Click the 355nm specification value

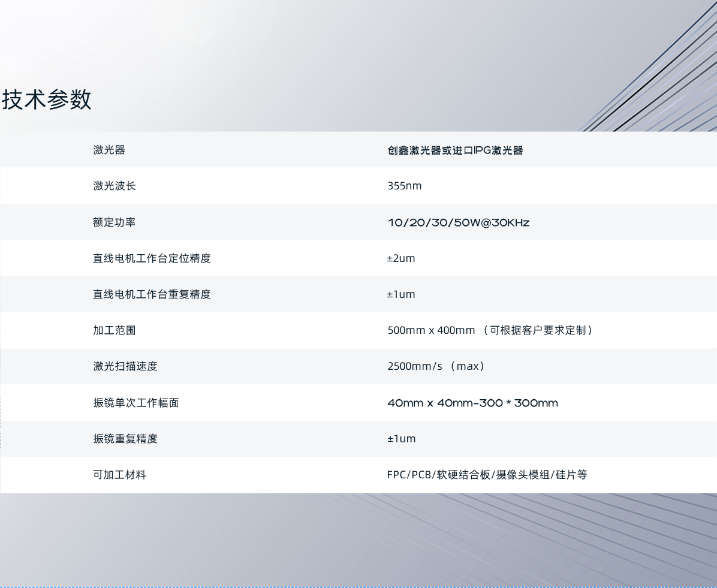pyautogui.click(x=405, y=186)
